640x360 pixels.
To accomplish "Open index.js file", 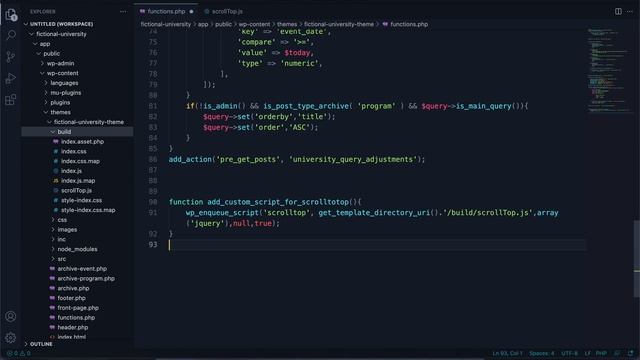I will (71, 171).
